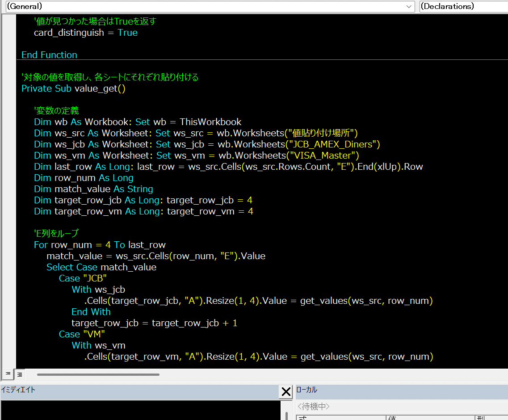
Task: Click the 'With ws_jcb' line
Action: pos(98,290)
